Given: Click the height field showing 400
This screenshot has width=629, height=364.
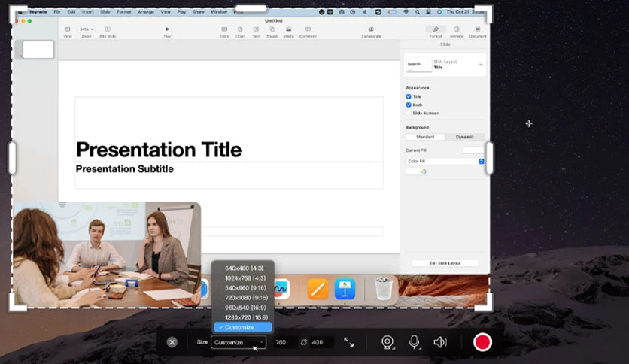Looking at the screenshot, I should tap(322, 342).
